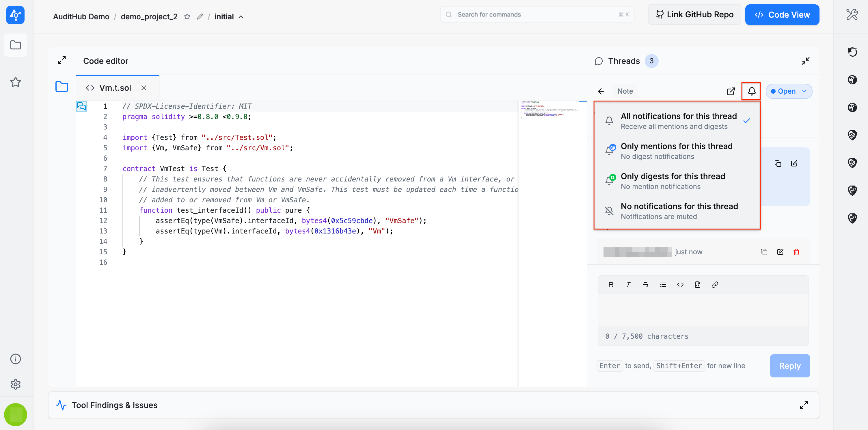This screenshot has width=868, height=430.
Task: Expand the initial version dropdown
Action: coord(229,16)
